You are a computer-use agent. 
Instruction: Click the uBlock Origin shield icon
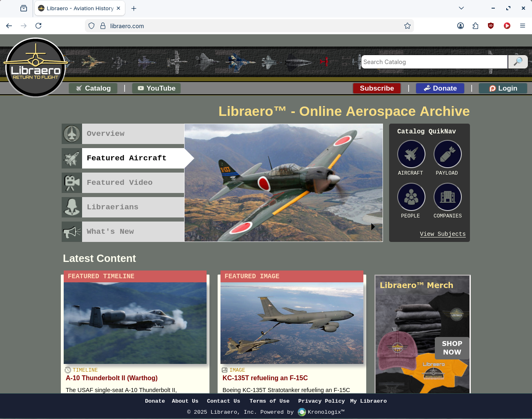coord(491,26)
